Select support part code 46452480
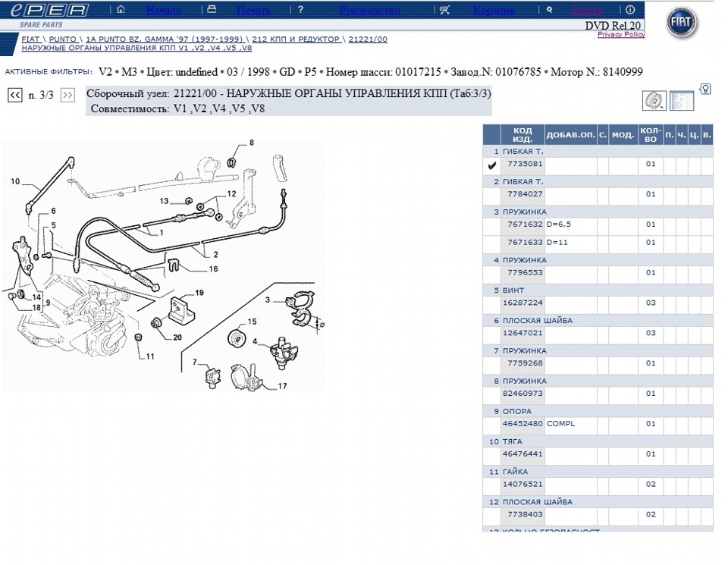The width and height of the screenshot is (728, 565). coord(522,423)
